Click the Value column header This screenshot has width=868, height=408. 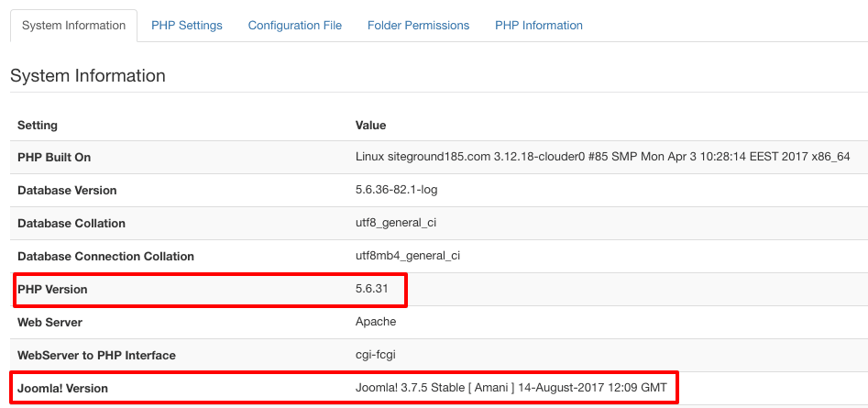[370, 125]
